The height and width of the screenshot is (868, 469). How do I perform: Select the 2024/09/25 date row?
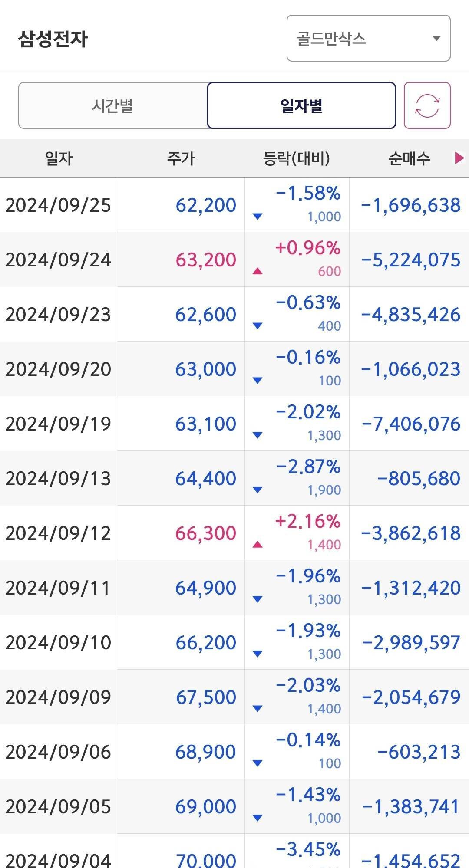click(58, 205)
